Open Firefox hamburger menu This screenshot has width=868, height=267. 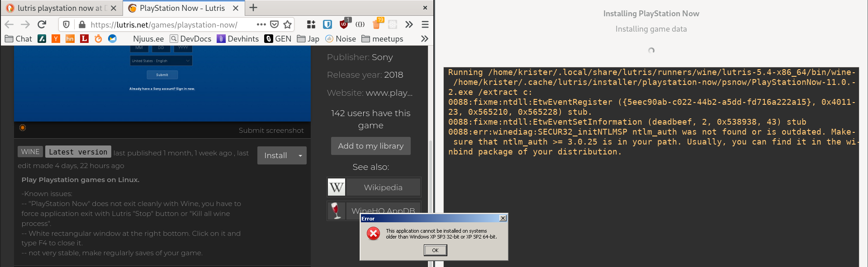[x=425, y=24]
